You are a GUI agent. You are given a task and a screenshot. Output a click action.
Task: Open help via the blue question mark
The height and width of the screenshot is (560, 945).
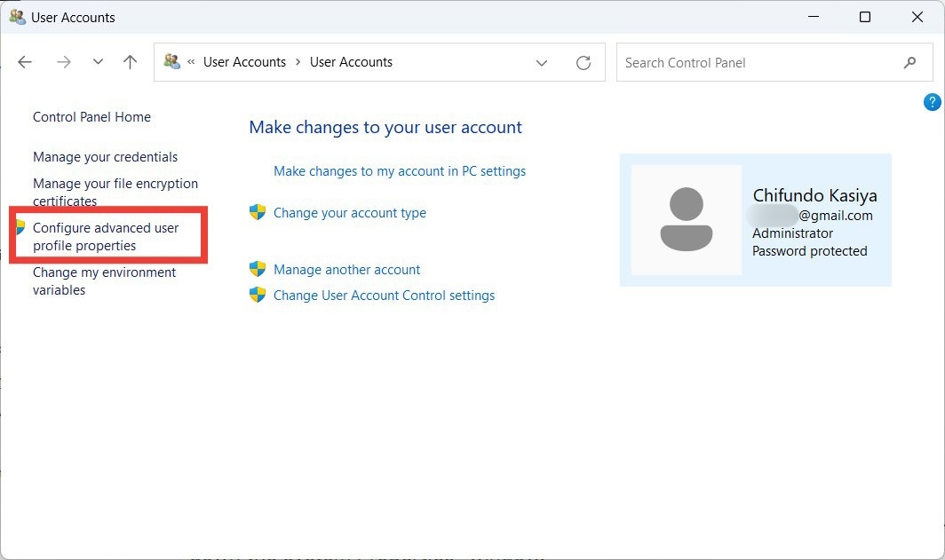point(931,102)
